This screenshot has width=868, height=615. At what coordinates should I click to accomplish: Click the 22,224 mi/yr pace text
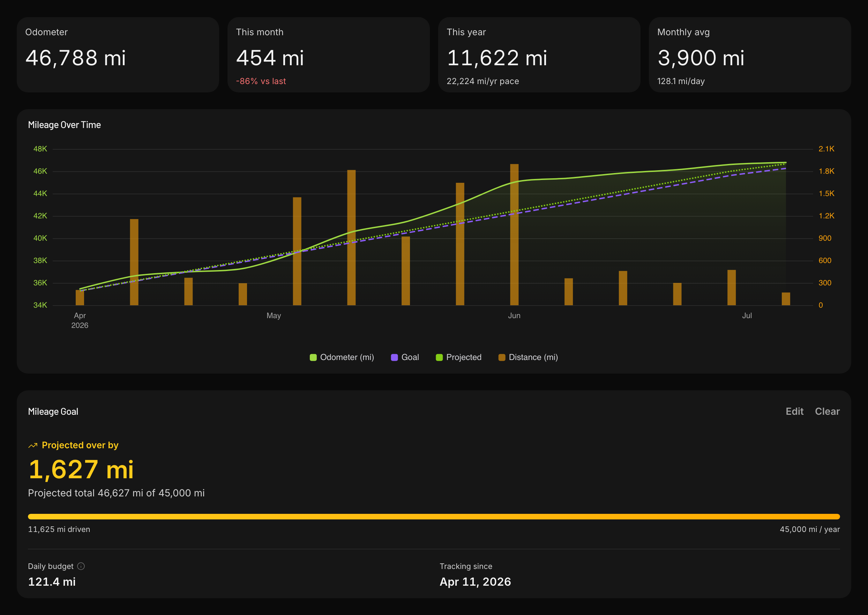point(483,81)
